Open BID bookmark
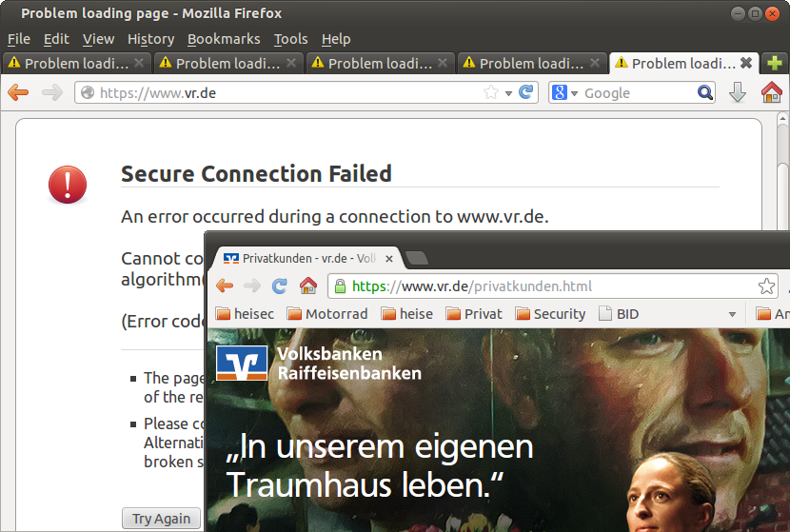 click(619, 314)
